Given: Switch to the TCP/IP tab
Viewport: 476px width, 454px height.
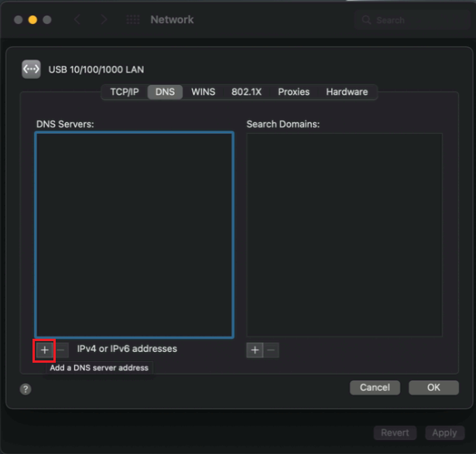Looking at the screenshot, I should coord(124,92).
